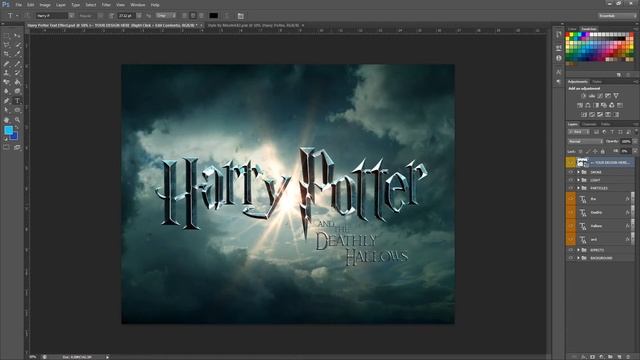Add a Vibrance adjustment
Image resolution: width=640 pixels, height=360 pixels.
coord(616,96)
